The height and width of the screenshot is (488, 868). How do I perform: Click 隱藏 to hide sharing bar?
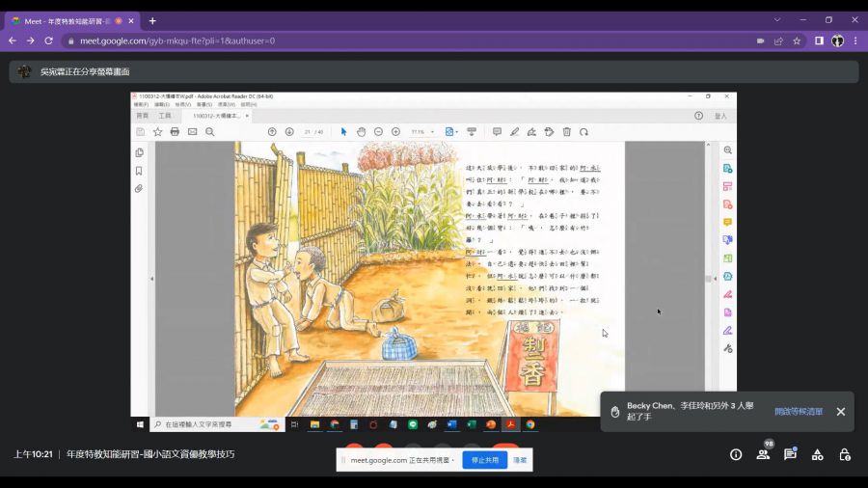point(520,460)
